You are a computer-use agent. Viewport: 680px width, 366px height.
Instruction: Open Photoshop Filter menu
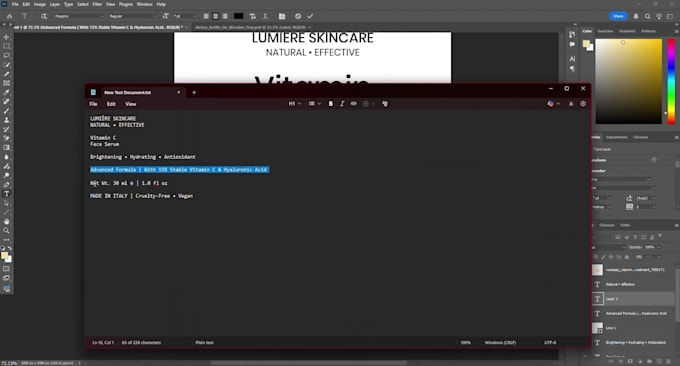[97, 4]
